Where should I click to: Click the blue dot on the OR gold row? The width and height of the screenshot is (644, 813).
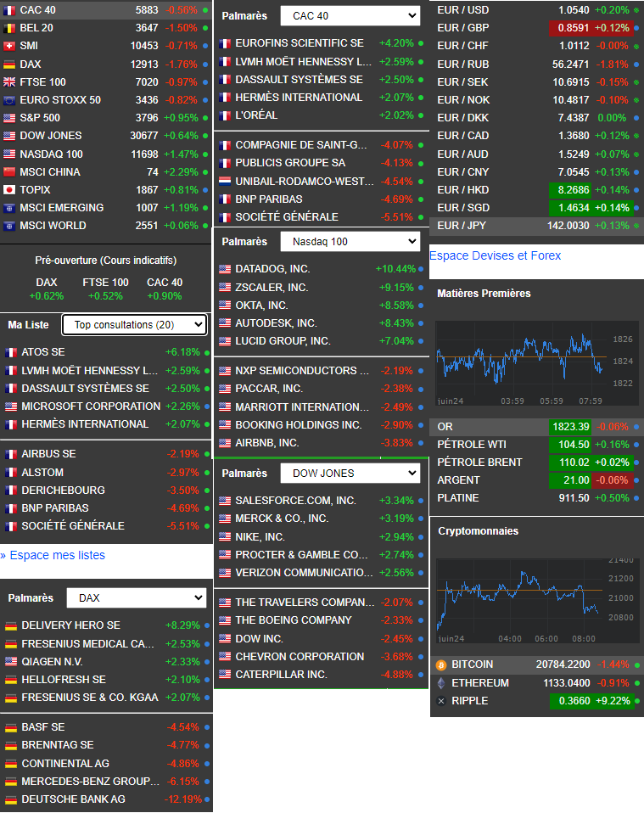tap(636, 427)
